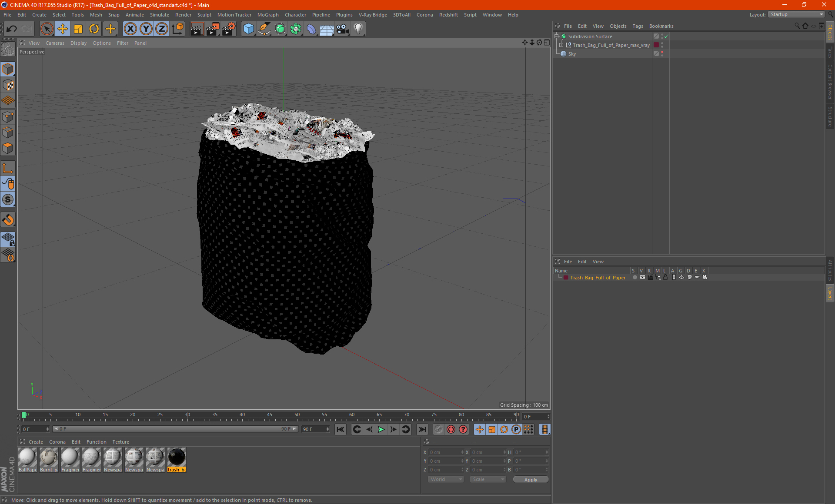
Task: Select the Rotate tool
Action: pos(94,29)
